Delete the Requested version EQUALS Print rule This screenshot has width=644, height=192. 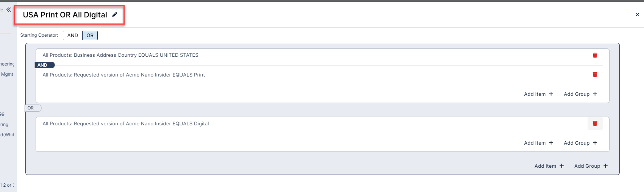(x=595, y=75)
